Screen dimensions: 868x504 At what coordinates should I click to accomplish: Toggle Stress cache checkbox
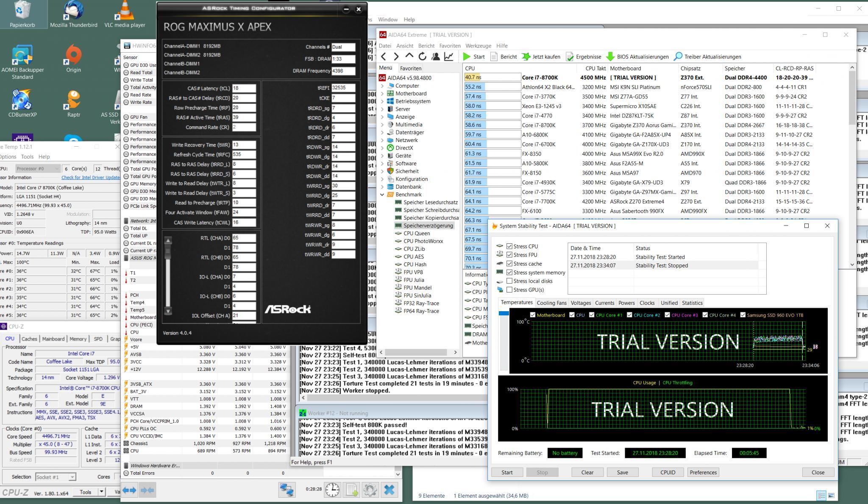pos(509,264)
